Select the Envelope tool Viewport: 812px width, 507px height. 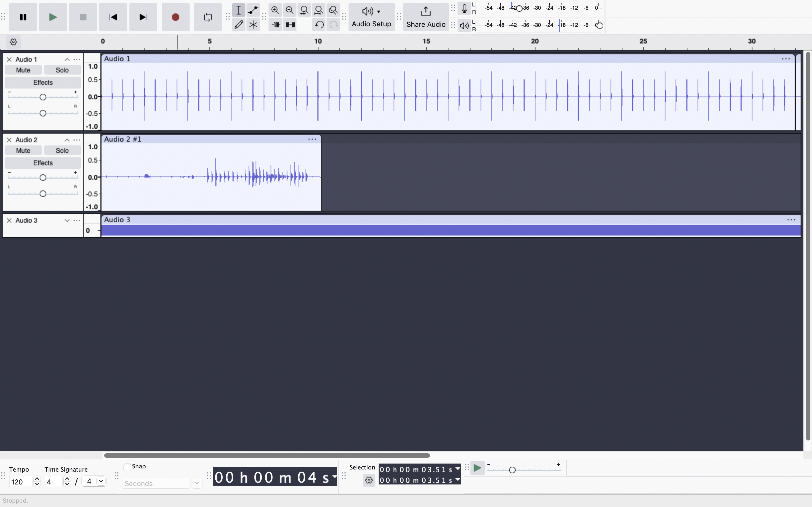pyautogui.click(x=253, y=10)
